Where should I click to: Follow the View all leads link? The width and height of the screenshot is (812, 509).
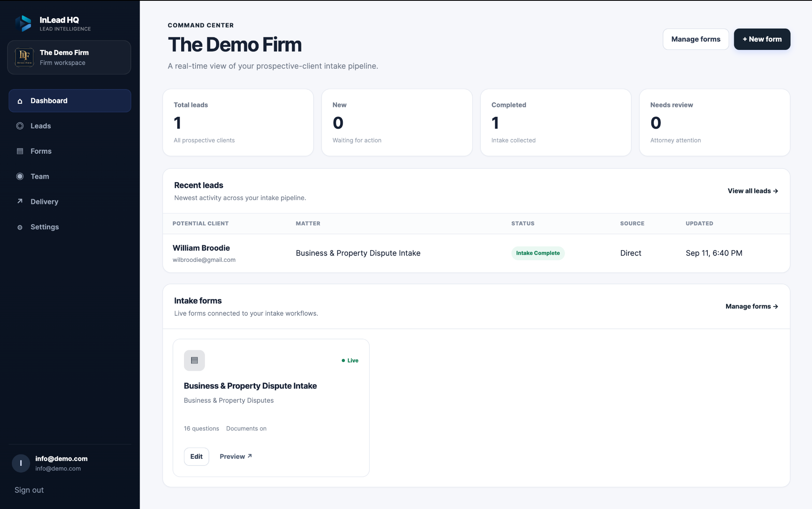753,191
